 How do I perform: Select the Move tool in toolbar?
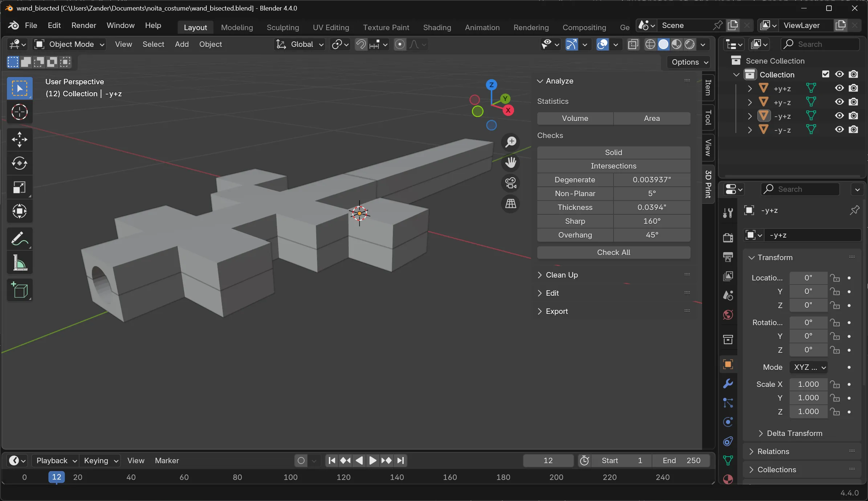(20, 139)
